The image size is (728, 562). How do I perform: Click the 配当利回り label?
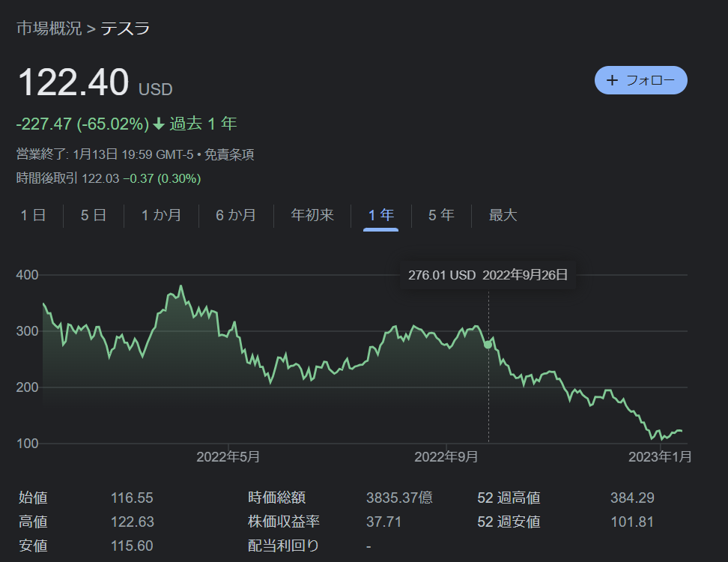[x=284, y=546]
